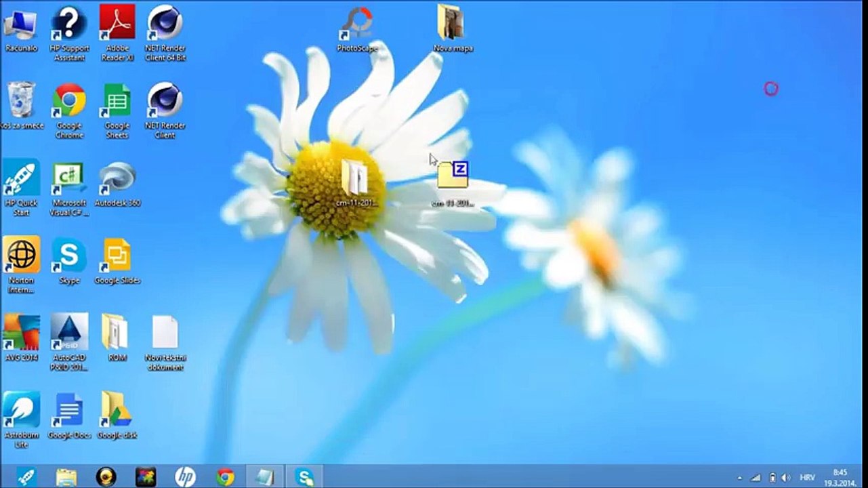Open the colorful puzzle app in the taskbar
Screen dimensions: 868x488
(146, 476)
